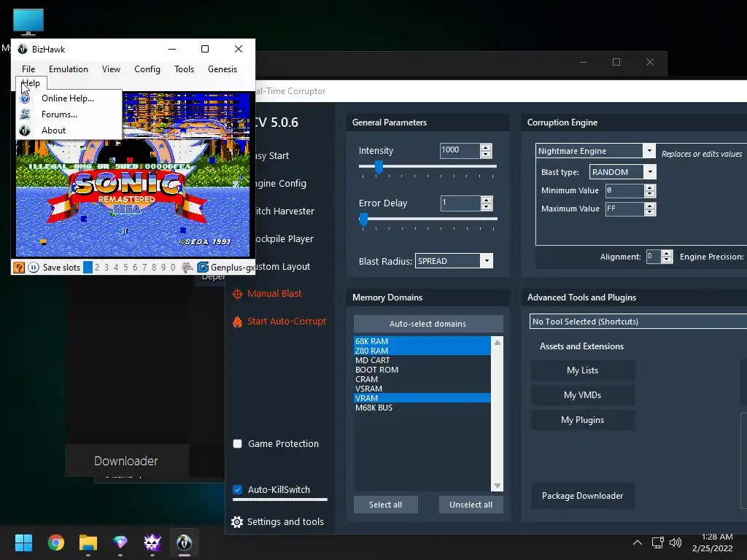This screenshot has width=747, height=560.
Task: Enable the Game Protection checkbox
Action: 237,444
